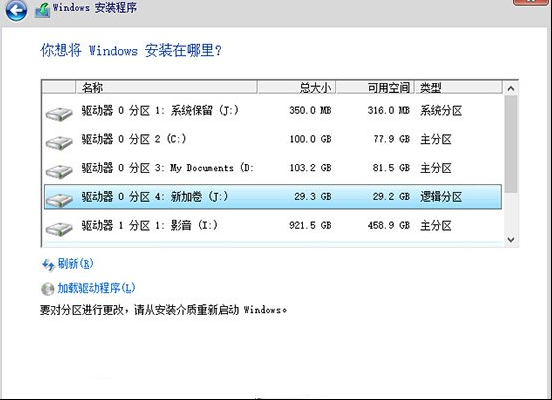Select row 驱动器 1 分区 1: 影音 (I:)

point(273,225)
